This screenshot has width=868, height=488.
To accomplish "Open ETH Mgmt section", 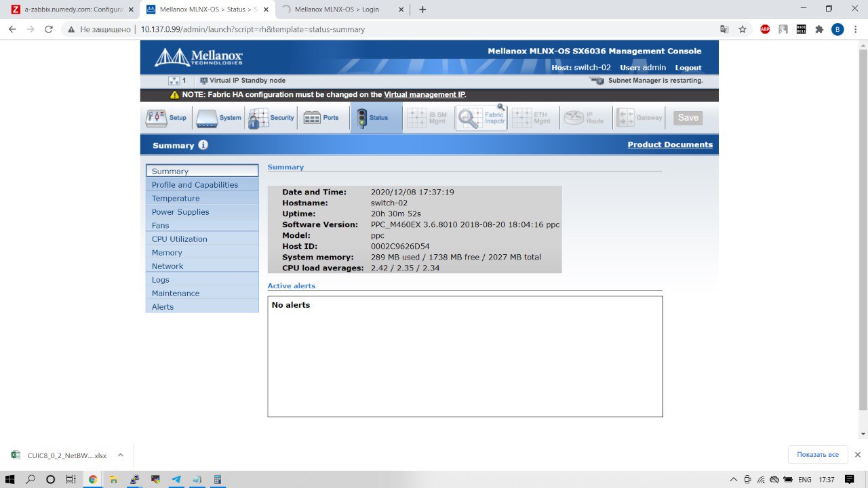I will coord(533,118).
